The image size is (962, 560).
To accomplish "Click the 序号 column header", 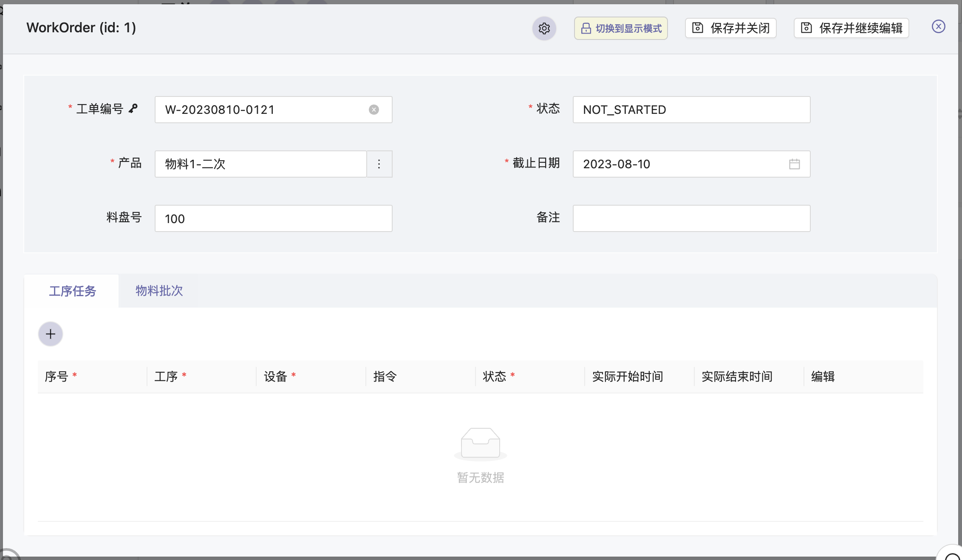I will point(57,376).
